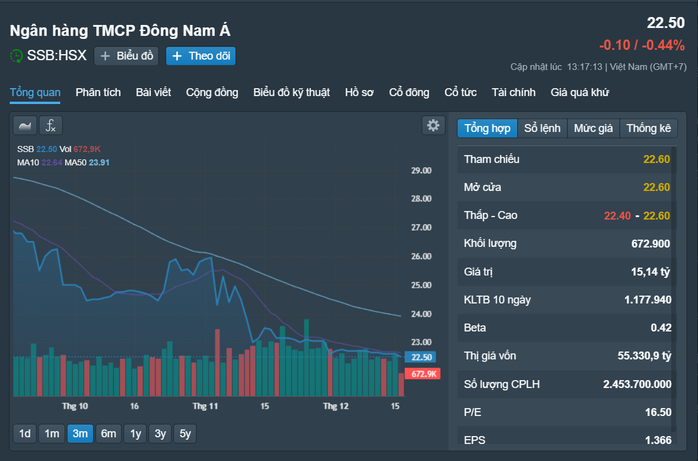
Task: Set chart range to 1d
Action: coord(25,433)
